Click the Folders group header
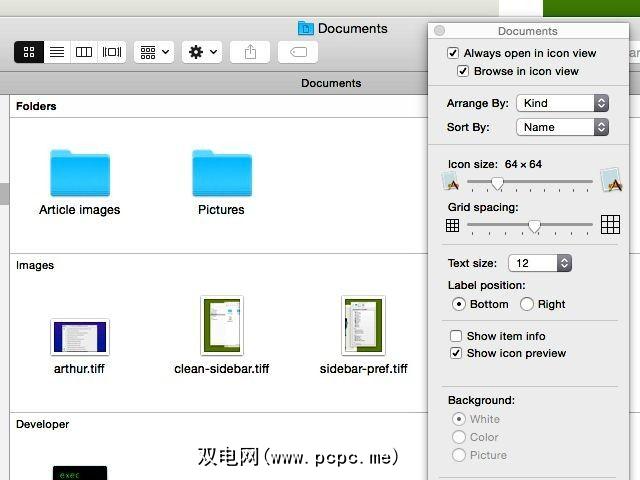Viewport: 640px width, 480px height. coord(36,106)
